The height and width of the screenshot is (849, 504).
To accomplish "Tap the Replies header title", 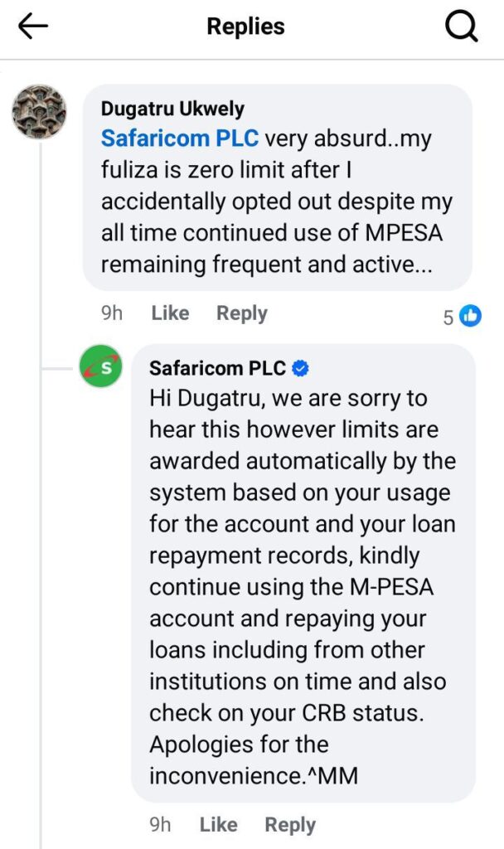I will pyautogui.click(x=245, y=27).
